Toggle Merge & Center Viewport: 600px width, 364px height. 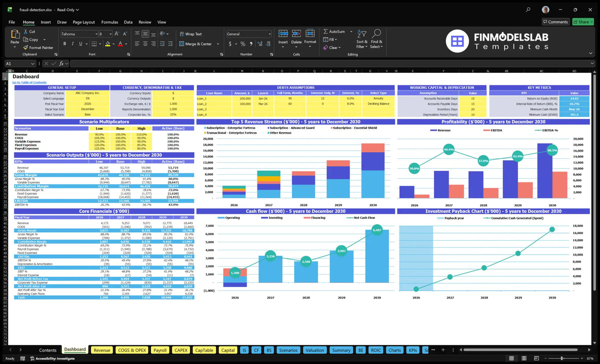click(x=195, y=44)
